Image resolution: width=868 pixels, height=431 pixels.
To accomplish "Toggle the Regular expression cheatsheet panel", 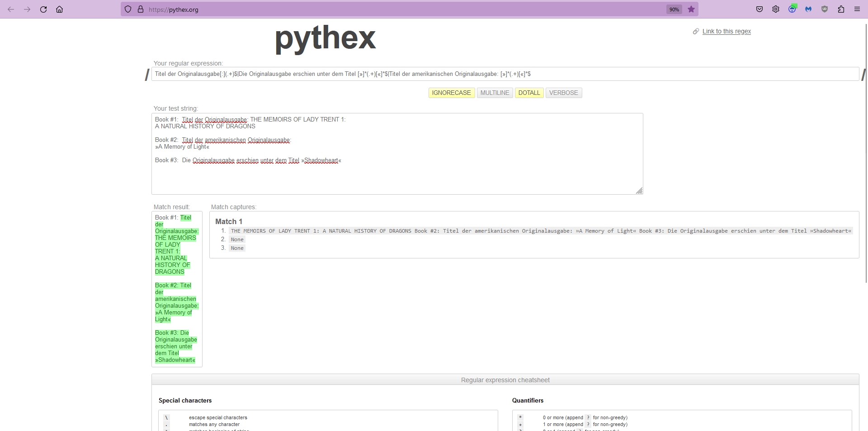I will coord(505,380).
